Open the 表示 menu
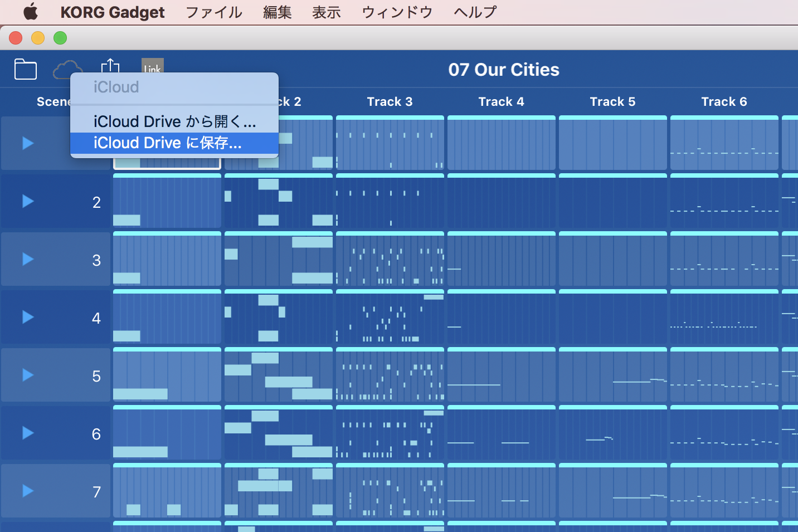Viewport: 798px width, 532px height. coord(326,12)
